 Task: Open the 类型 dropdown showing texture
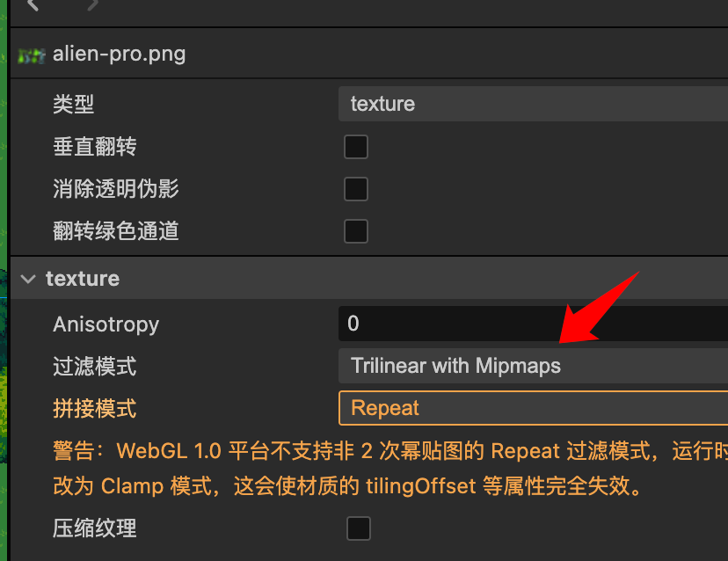(x=533, y=104)
